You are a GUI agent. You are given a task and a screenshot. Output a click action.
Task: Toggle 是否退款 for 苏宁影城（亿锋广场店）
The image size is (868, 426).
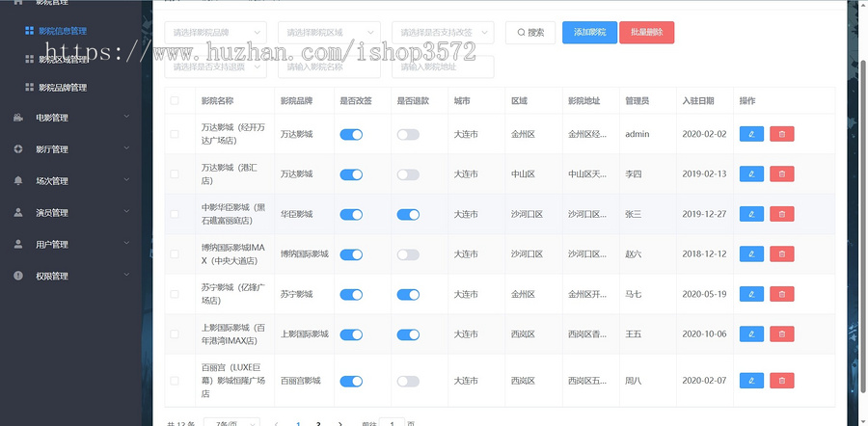(x=408, y=294)
